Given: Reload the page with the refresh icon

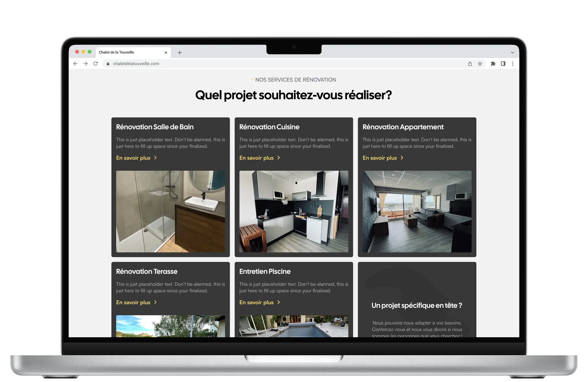Looking at the screenshot, I should (96, 63).
